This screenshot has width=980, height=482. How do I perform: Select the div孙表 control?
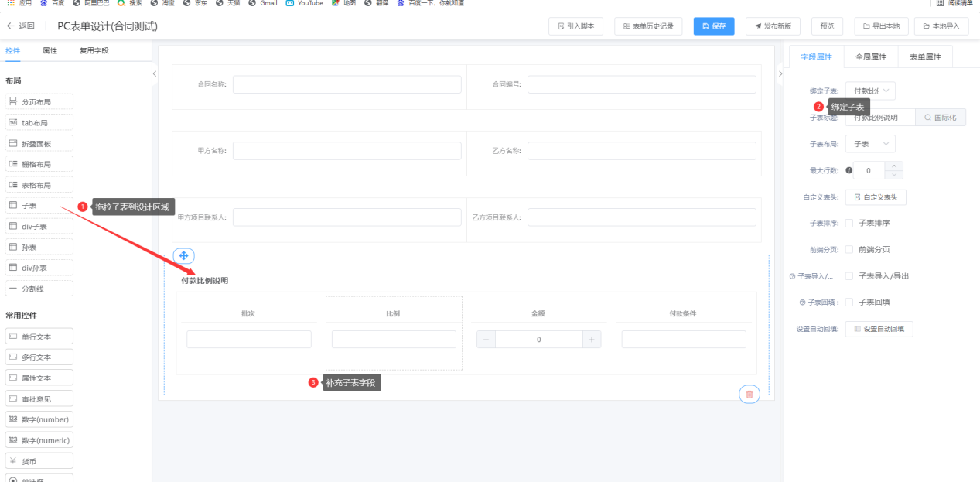pos(39,268)
